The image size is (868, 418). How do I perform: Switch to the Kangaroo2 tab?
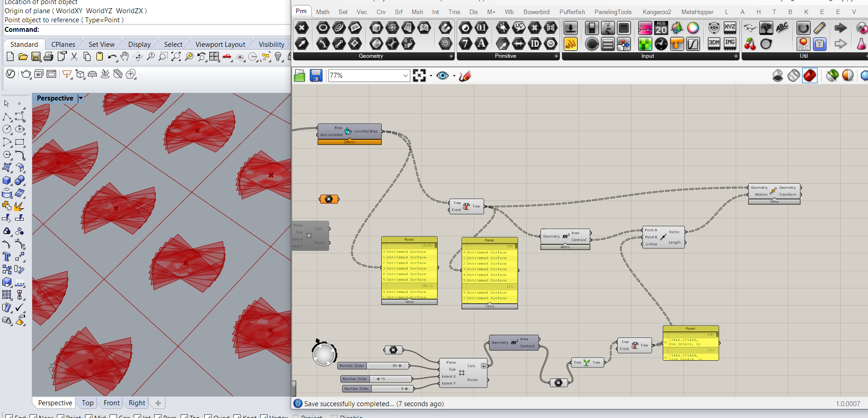coord(657,12)
